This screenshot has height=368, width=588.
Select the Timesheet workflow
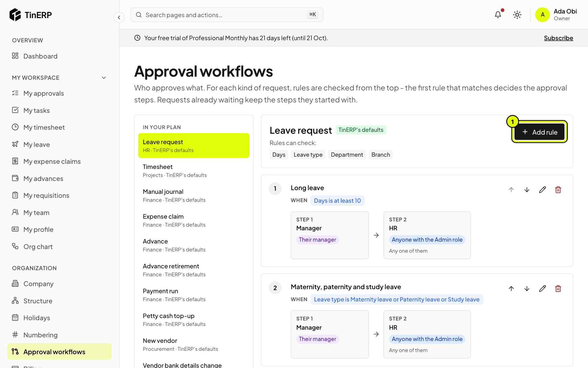pos(194,171)
